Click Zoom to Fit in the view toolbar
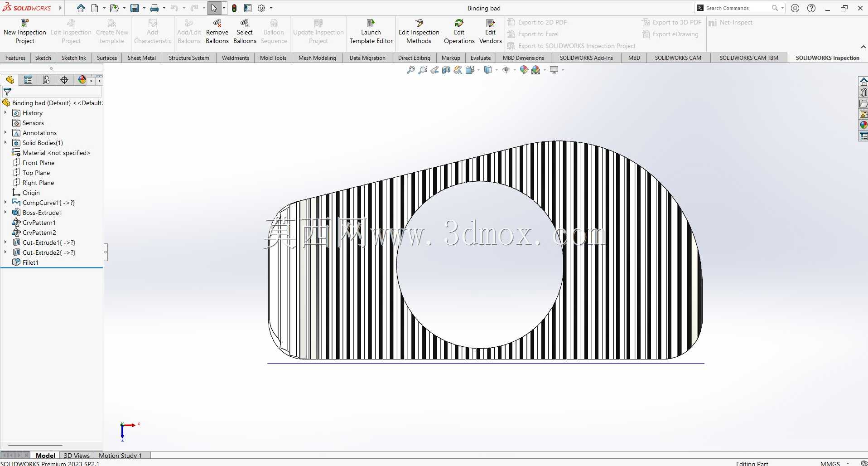The image size is (868, 466). pos(411,70)
